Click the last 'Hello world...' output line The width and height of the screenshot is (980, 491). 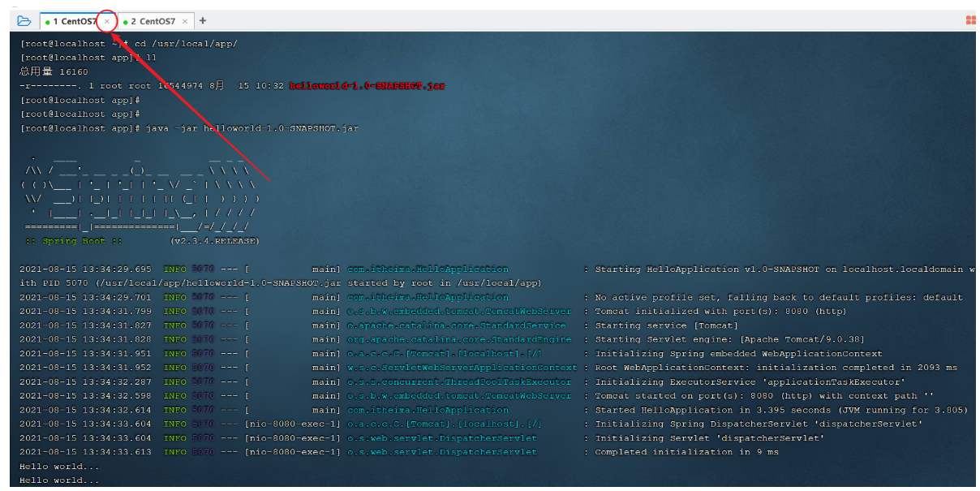click(60, 480)
